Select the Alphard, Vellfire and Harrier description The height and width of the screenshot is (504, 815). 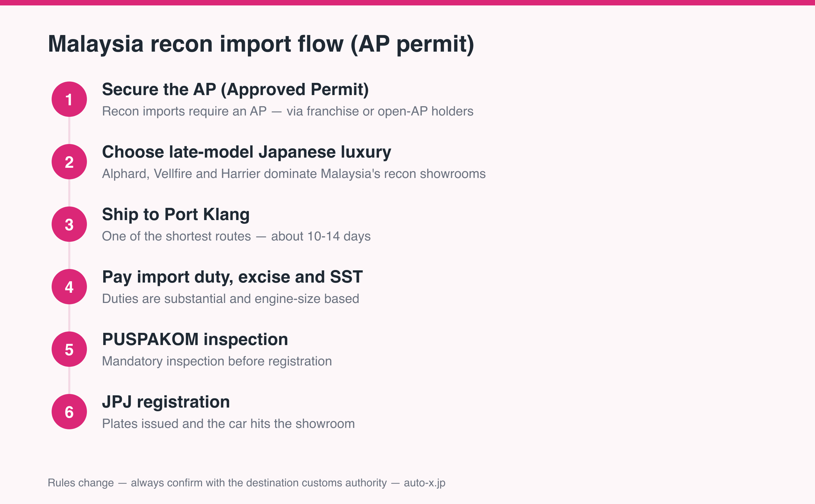[294, 174]
